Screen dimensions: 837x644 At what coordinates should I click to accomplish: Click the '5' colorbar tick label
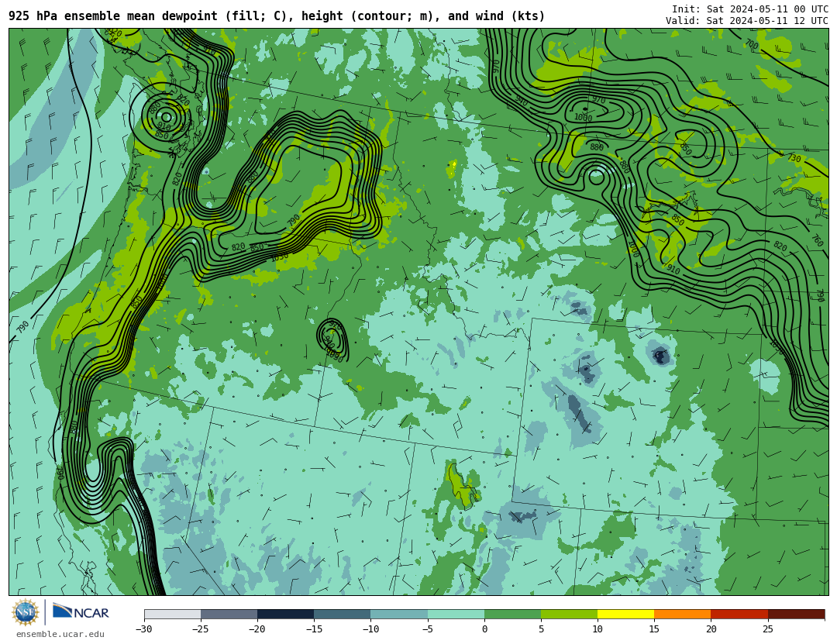pyautogui.click(x=541, y=629)
